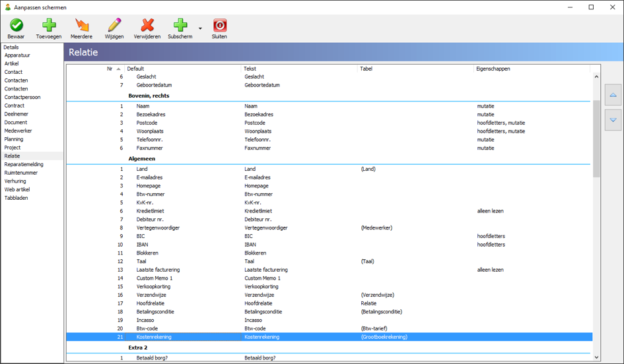Click the Eigenschappen column header
The image size is (624, 364).
532,69
